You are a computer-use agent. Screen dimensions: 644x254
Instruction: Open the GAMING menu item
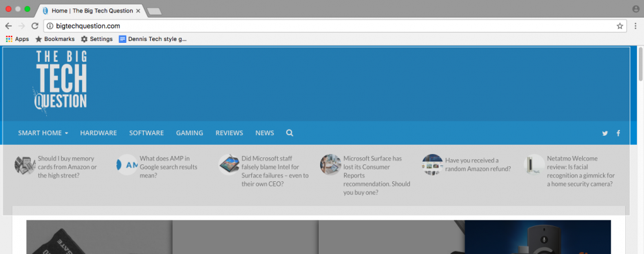point(190,133)
